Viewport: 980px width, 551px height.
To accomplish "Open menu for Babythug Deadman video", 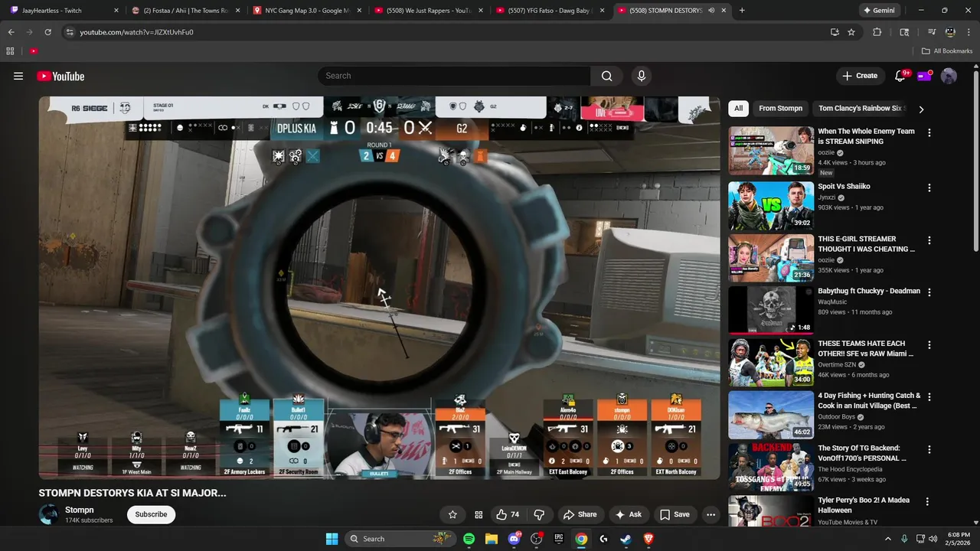I will 929,292.
